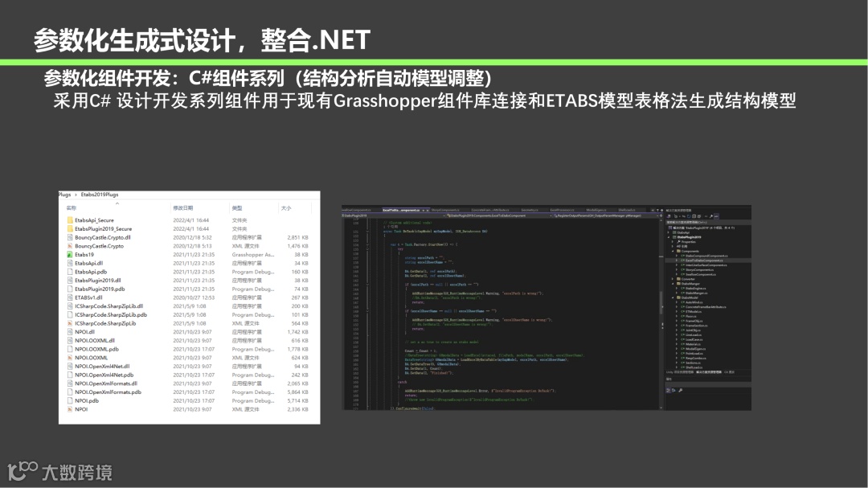Sort files by 大小 column header
The image size is (868, 488).
[x=285, y=207]
